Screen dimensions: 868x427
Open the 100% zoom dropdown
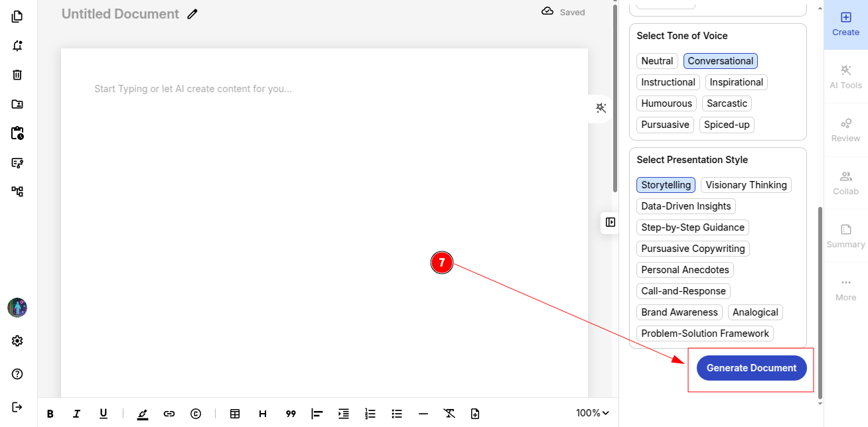pyautogui.click(x=592, y=413)
